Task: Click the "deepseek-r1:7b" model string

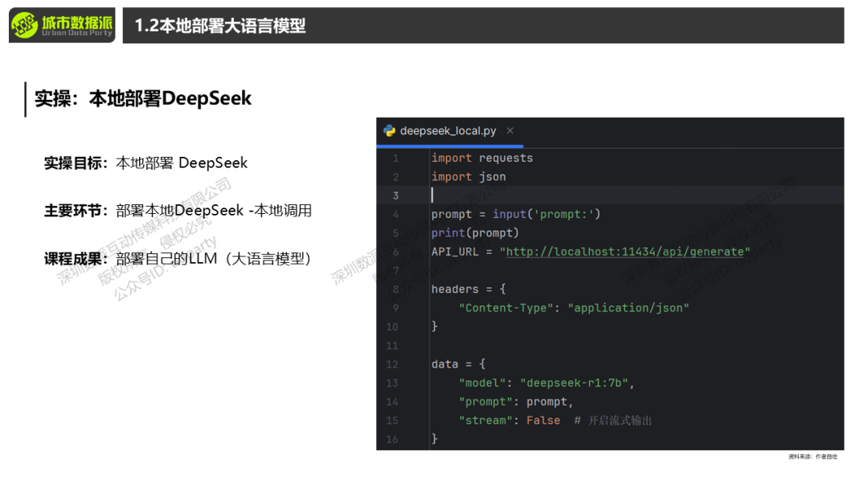Action: [574, 383]
